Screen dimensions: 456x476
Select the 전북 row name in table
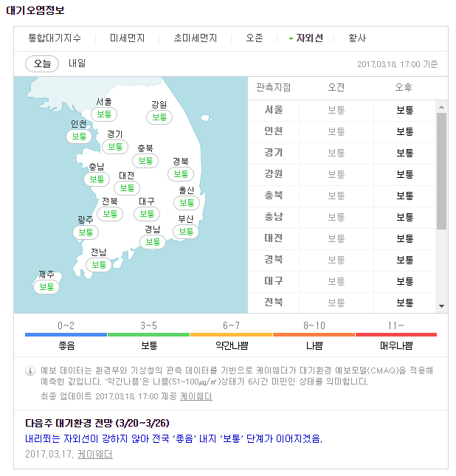click(x=274, y=303)
